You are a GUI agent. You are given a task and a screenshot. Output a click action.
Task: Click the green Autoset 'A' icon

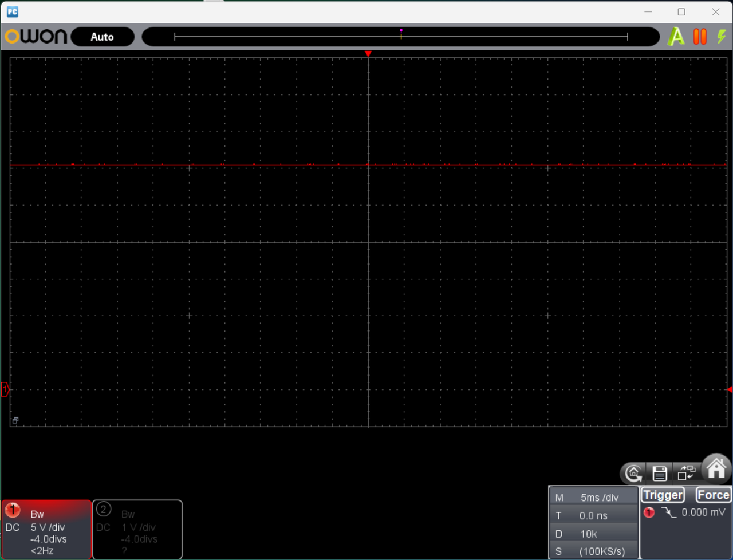coord(676,37)
